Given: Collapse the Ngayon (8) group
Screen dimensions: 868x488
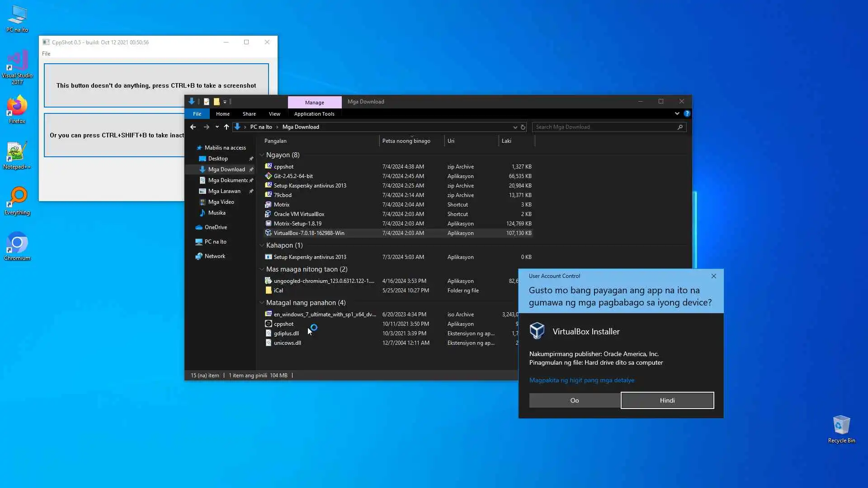Looking at the screenshot, I should [262, 155].
